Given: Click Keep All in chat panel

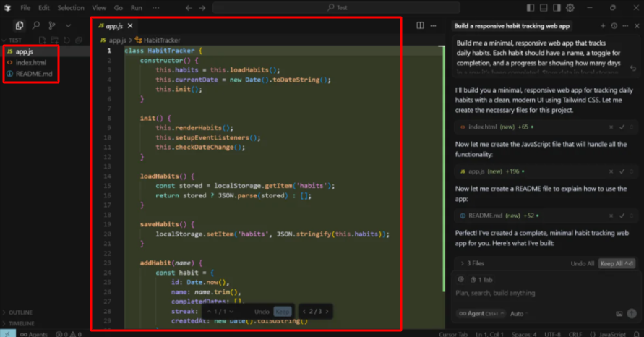Looking at the screenshot, I should coord(617,263).
